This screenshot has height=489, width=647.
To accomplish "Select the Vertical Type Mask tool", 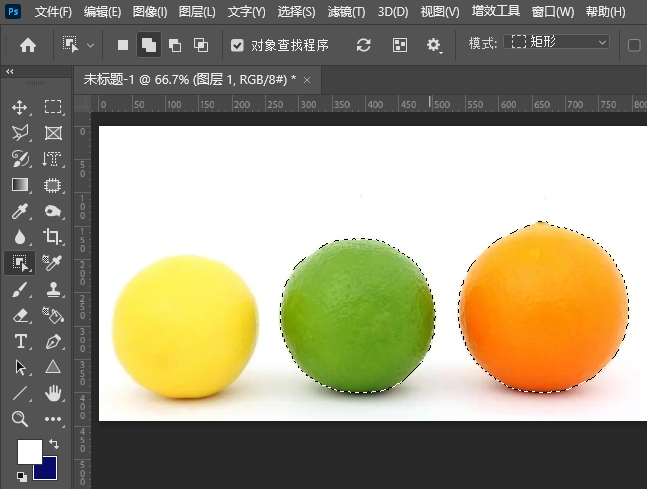I will pyautogui.click(x=52, y=159).
